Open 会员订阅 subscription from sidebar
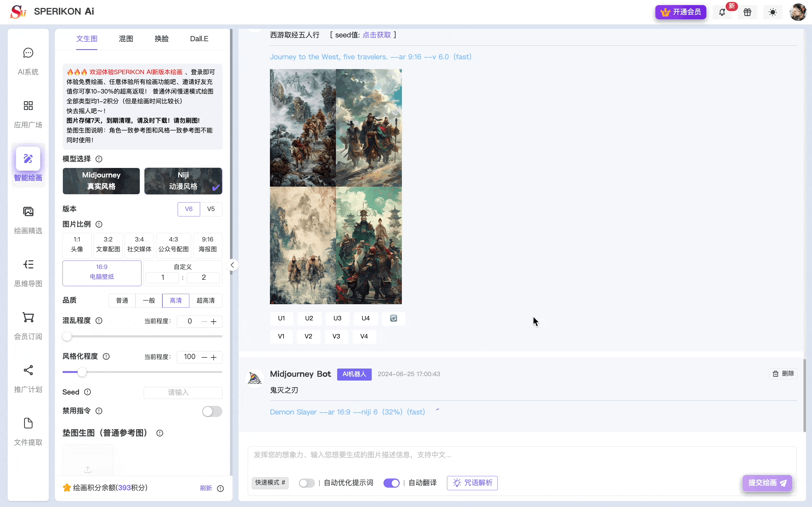This screenshot has height=507, width=812. click(x=28, y=324)
